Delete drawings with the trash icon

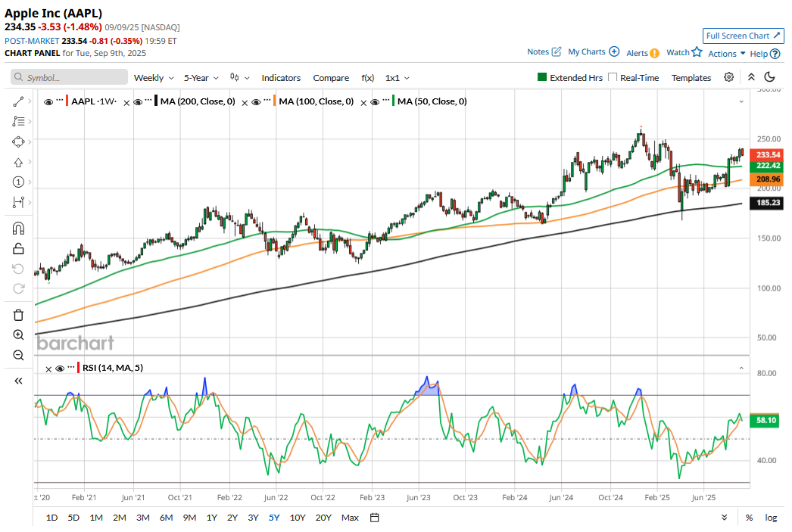click(x=18, y=315)
